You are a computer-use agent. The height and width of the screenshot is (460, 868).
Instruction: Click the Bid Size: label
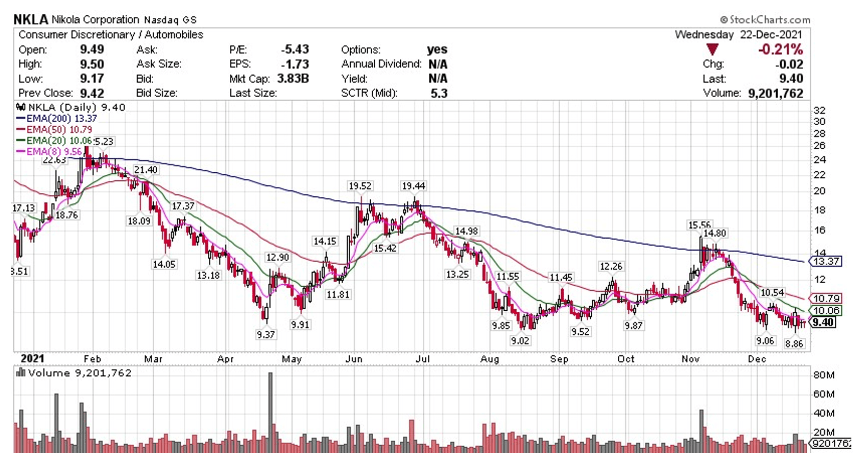pos(157,94)
